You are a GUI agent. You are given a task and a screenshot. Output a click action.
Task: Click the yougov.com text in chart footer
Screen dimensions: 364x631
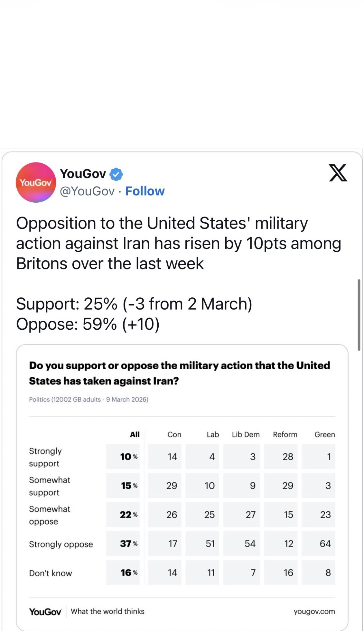pyautogui.click(x=314, y=611)
